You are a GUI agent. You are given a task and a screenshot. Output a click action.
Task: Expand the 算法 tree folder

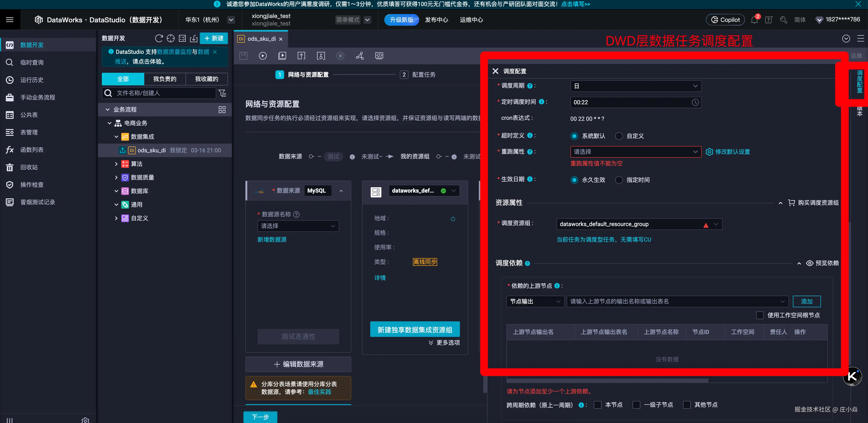[116, 164]
